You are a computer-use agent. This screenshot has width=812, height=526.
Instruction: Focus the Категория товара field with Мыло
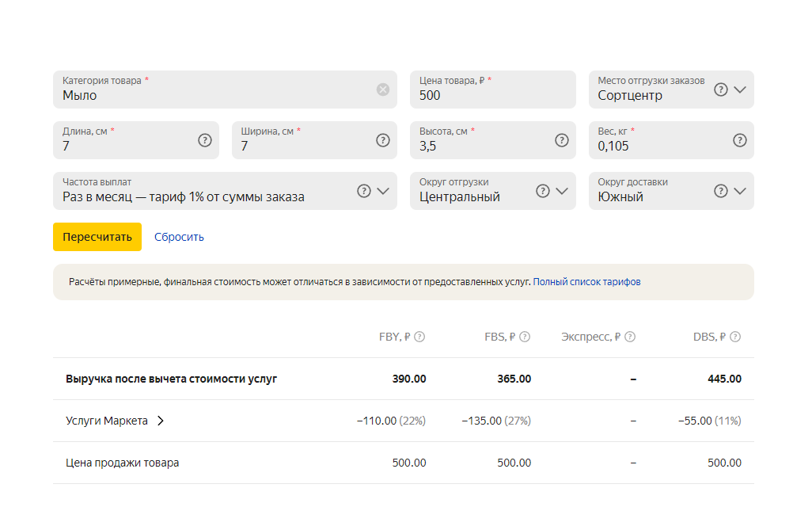[x=225, y=90]
